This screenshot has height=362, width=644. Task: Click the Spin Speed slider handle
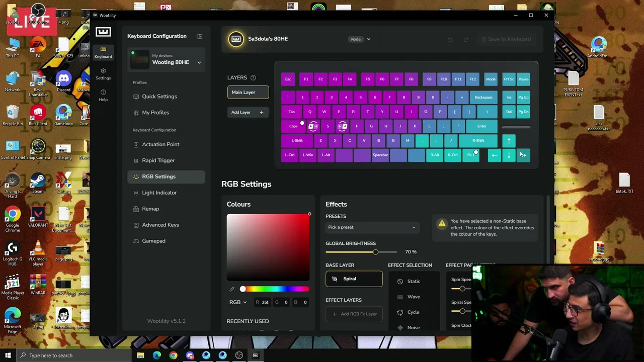pos(462,289)
